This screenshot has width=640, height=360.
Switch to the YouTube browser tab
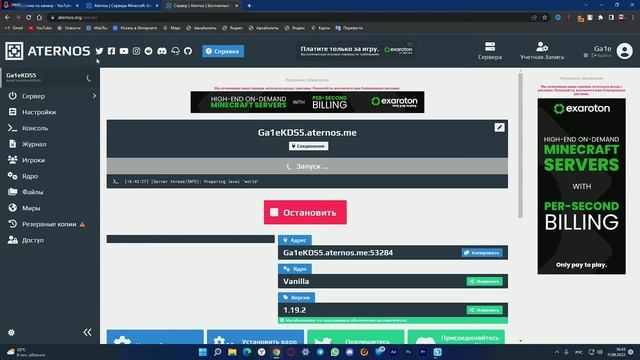coord(41,6)
